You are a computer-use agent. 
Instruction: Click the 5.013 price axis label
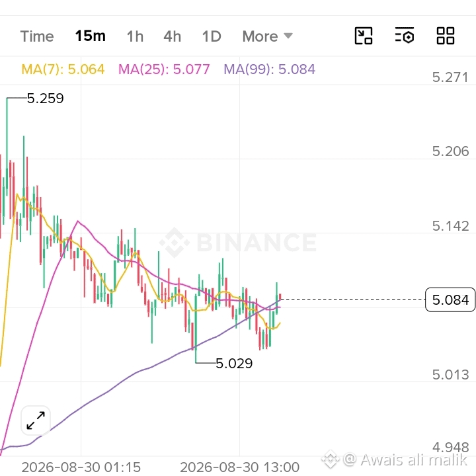(x=450, y=375)
